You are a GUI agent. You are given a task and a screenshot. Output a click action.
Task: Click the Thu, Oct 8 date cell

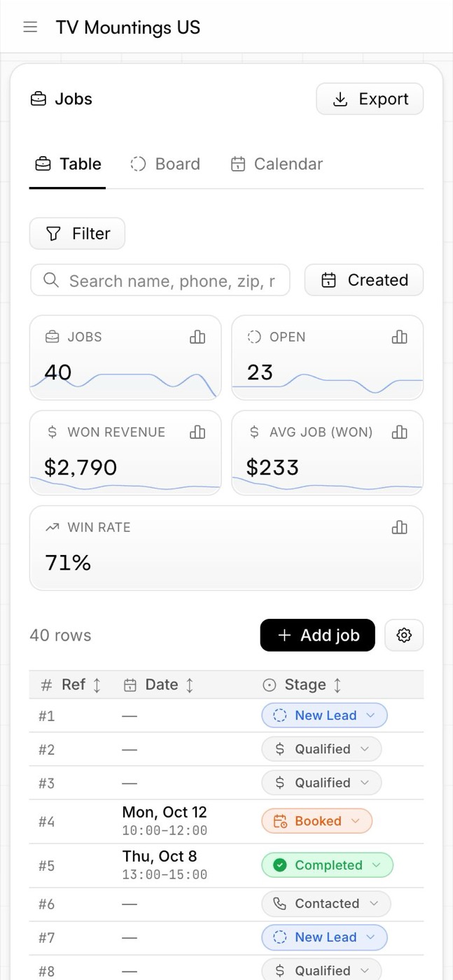tap(165, 865)
